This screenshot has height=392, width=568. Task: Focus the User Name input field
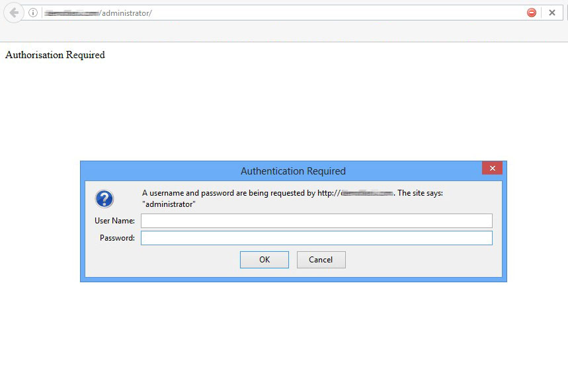[316, 221]
